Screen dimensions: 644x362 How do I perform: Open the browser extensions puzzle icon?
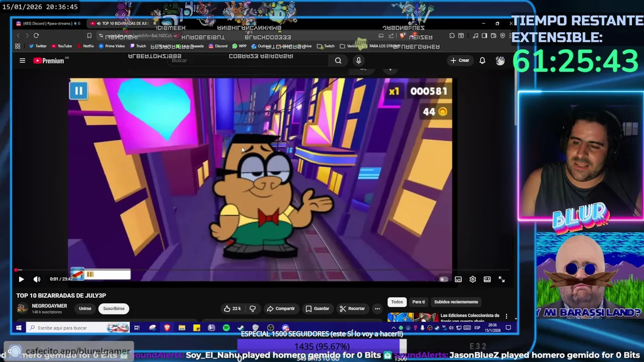452,36
